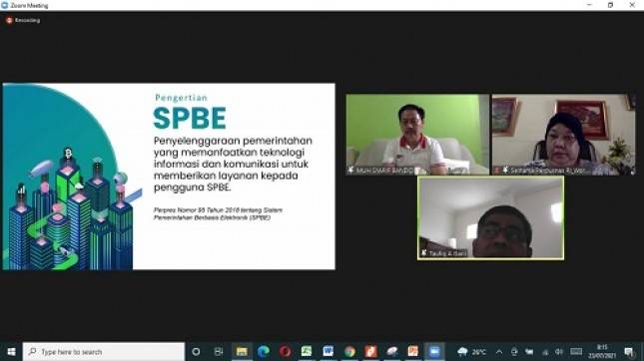Open the green spreadsheet app on the taskbar
The width and height of the screenshot is (644, 361).
307,352
